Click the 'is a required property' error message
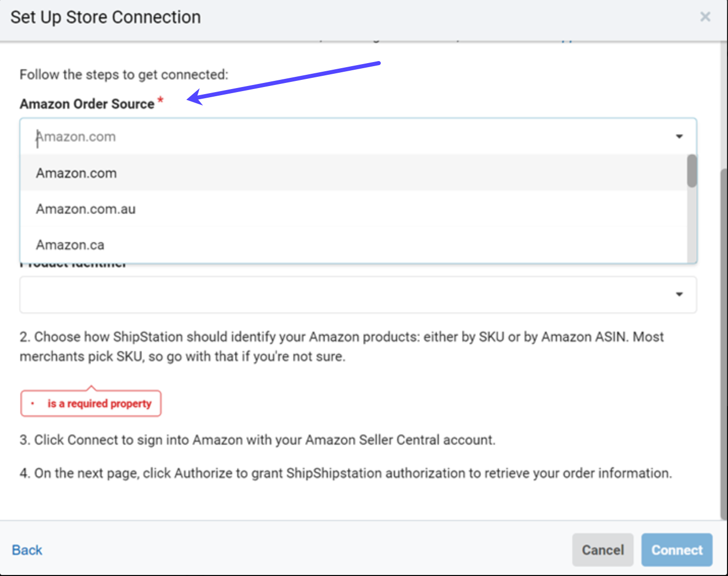 click(x=91, y=404)
